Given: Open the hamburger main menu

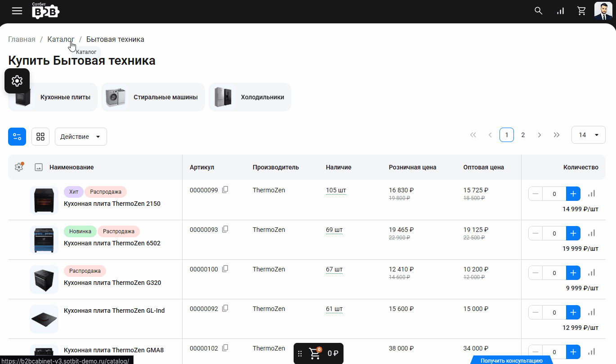Looking at the screenshot, I should (x=17, y=11).
